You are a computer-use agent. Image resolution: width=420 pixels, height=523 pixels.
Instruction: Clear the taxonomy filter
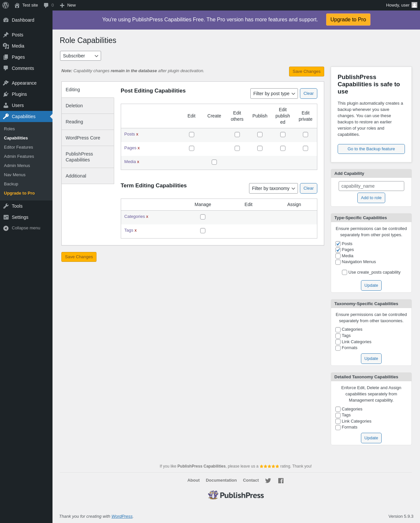coord(308,188)
